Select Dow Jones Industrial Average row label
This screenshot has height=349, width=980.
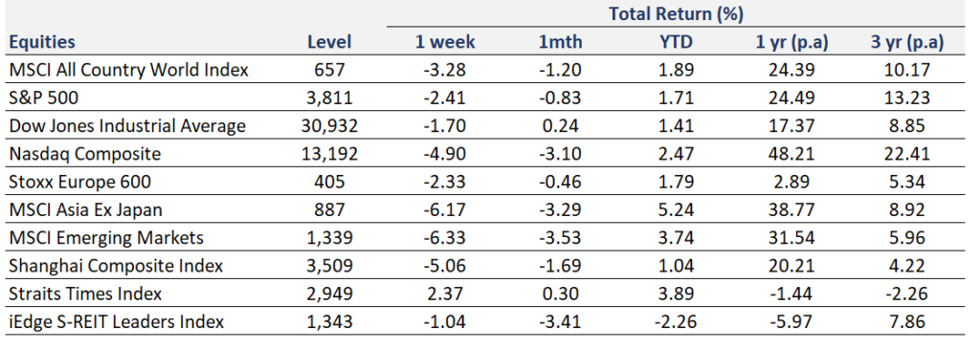tap(127, 126)
